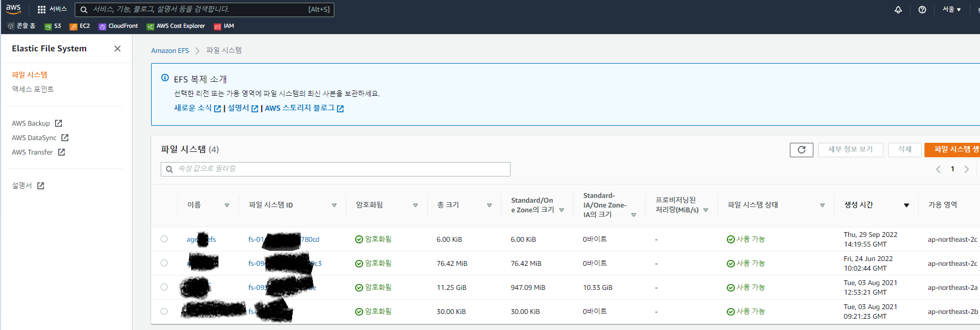Go to next page of results
Image resolution: width=980 pixels, height=330 pixels.
tap(967, 170)
